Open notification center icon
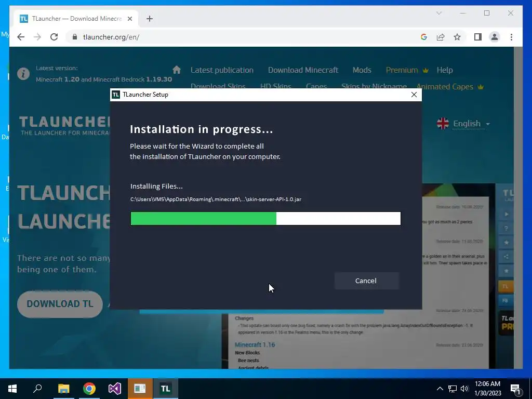 coord(515,389)
